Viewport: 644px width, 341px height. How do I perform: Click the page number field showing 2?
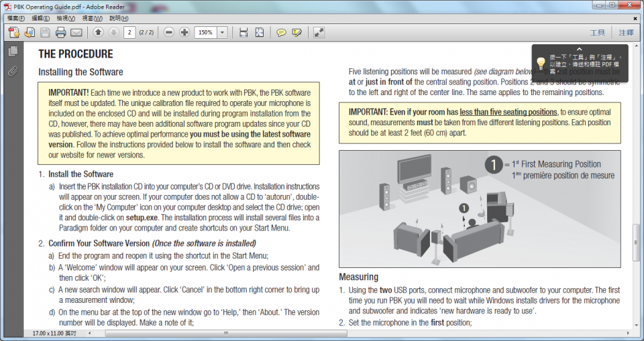[x=129, y=32]
